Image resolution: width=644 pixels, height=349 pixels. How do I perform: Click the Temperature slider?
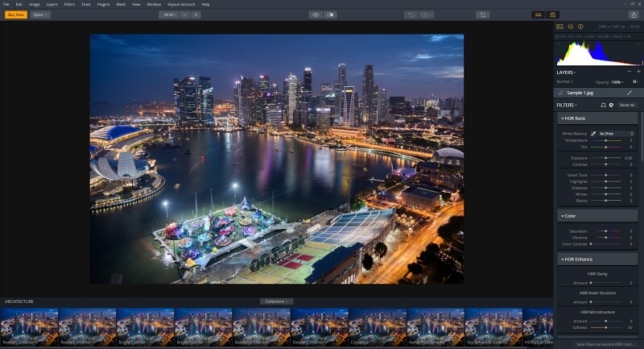click(x=606, y=140)
